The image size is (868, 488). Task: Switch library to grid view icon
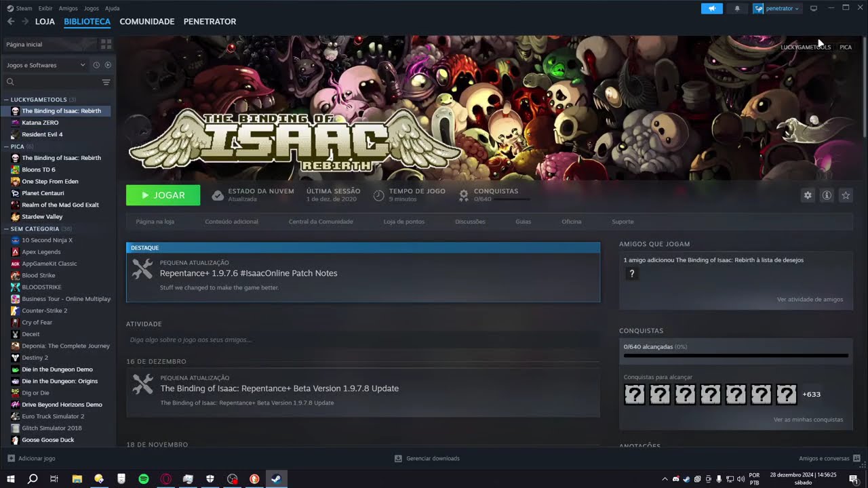coord(106,44)
